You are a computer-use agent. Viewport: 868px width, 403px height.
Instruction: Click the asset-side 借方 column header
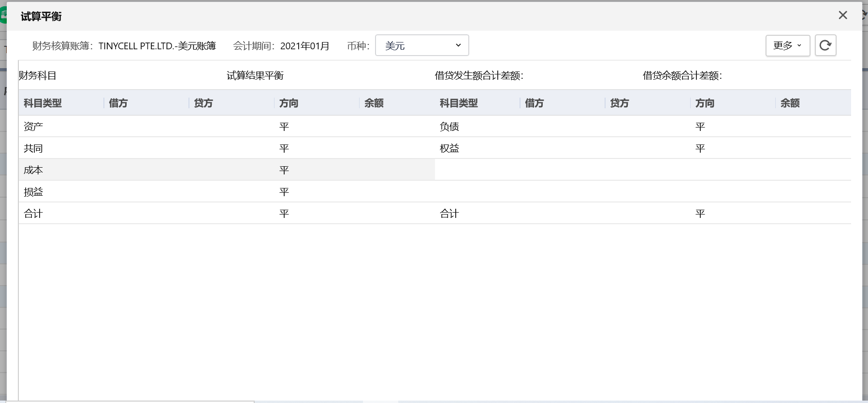(x=118, y=103)
